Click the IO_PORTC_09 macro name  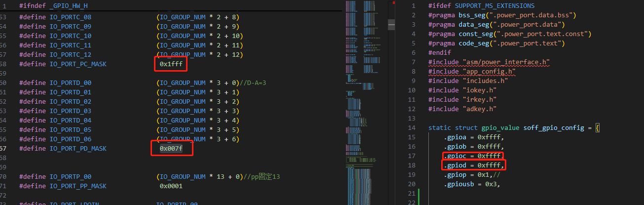(71, 27)
